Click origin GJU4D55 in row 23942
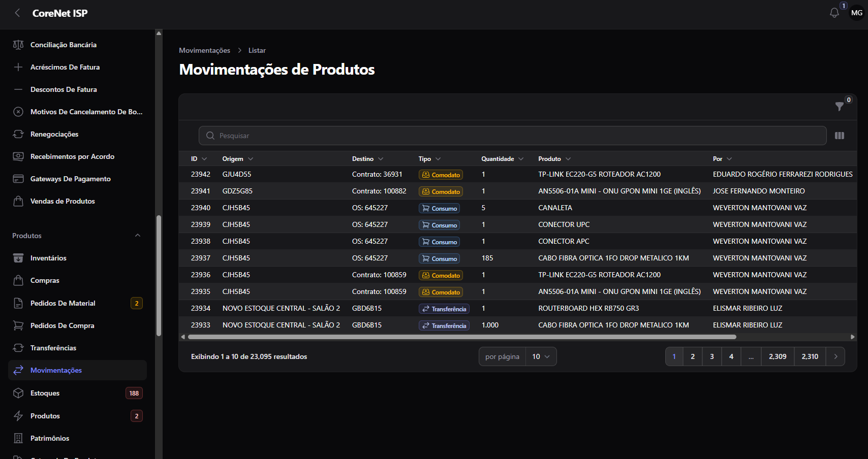This screenshot has width=868, height=459. click(x=237, y=174)
